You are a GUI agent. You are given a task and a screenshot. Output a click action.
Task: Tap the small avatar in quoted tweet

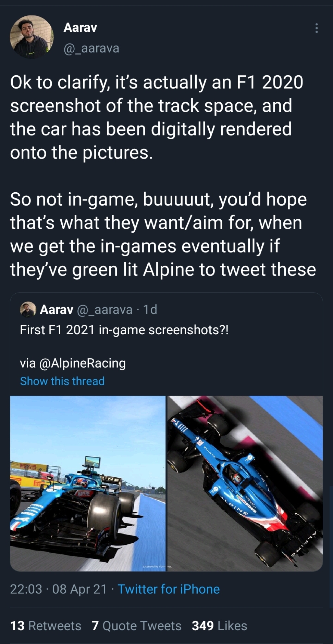tap(28, 309)
